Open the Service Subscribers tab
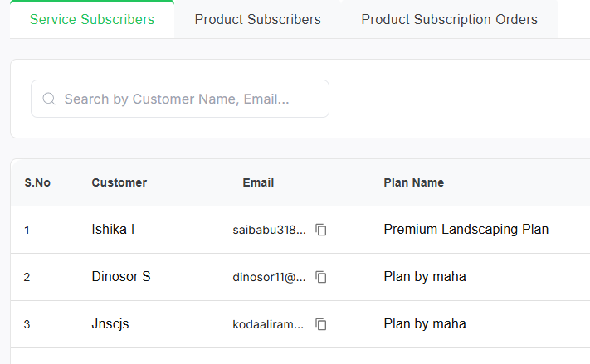590x364 pixels. coord(92,19)
